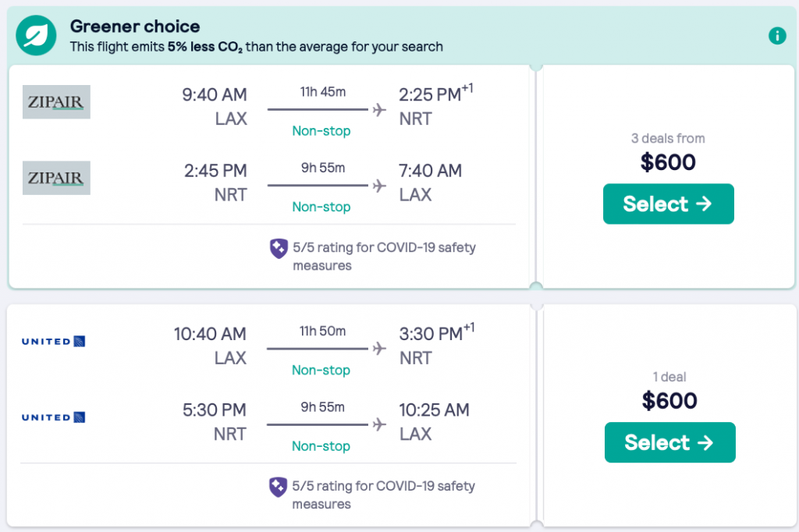Click the 10:25 AM LAX arrival time
This screenshot has width=799, height=532.
click(434, 410)
